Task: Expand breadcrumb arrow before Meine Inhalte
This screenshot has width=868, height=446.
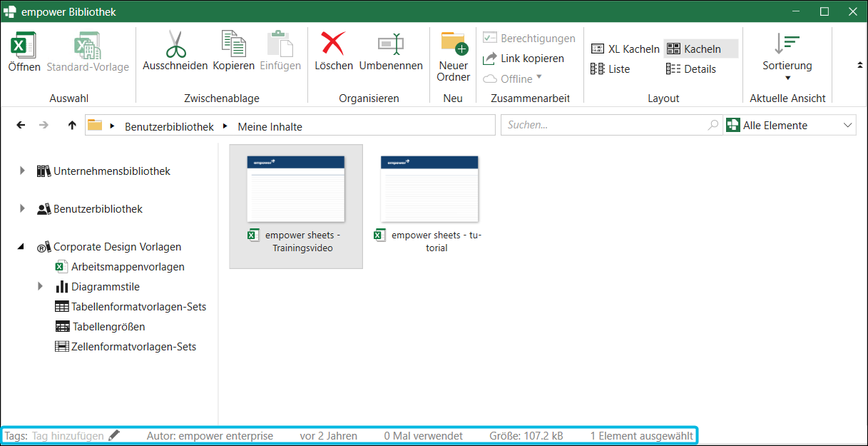Action: click(x=225, y=126)
